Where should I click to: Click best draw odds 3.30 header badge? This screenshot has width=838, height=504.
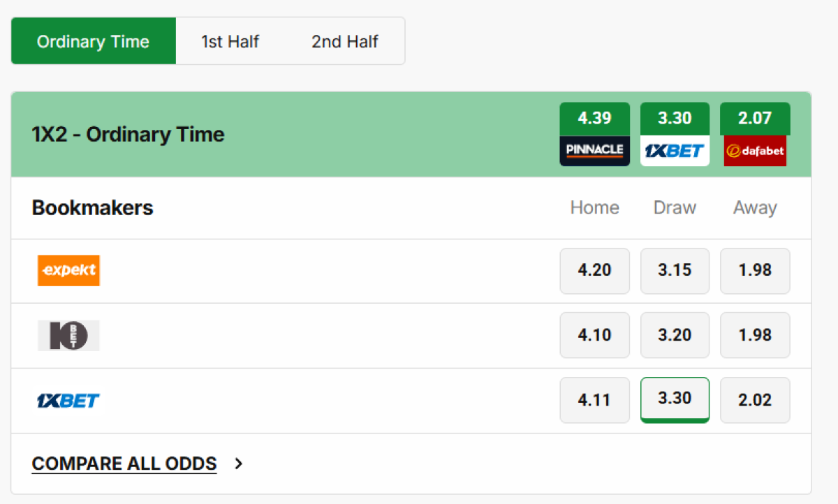pyautogui.click(x=675, y=119)
